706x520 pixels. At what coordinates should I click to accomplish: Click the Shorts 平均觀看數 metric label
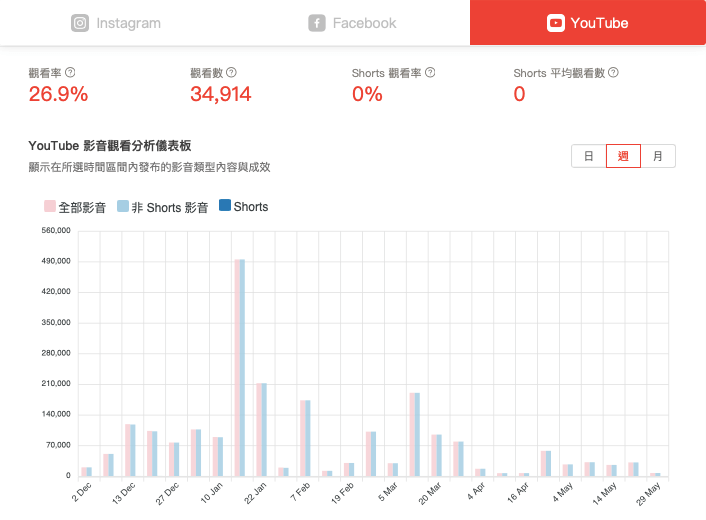[559, 73]
